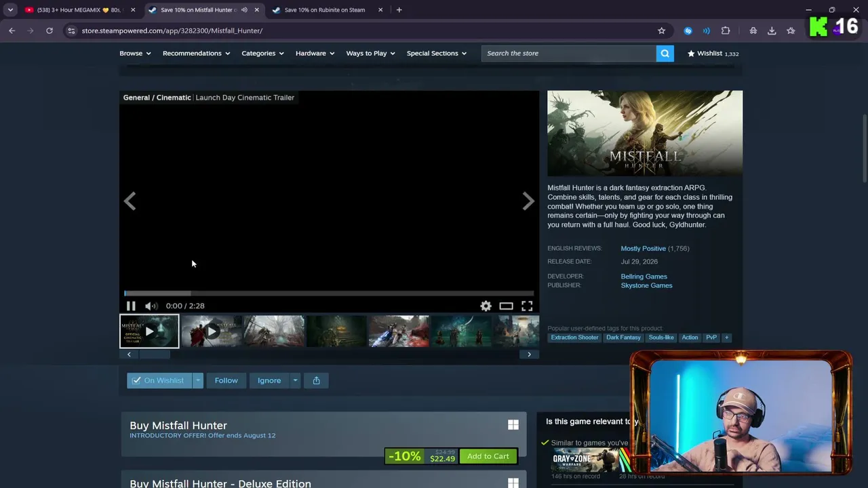Screen dimensions: 868x488
Task: Select the PvP tag
Action: pos(711,338)
